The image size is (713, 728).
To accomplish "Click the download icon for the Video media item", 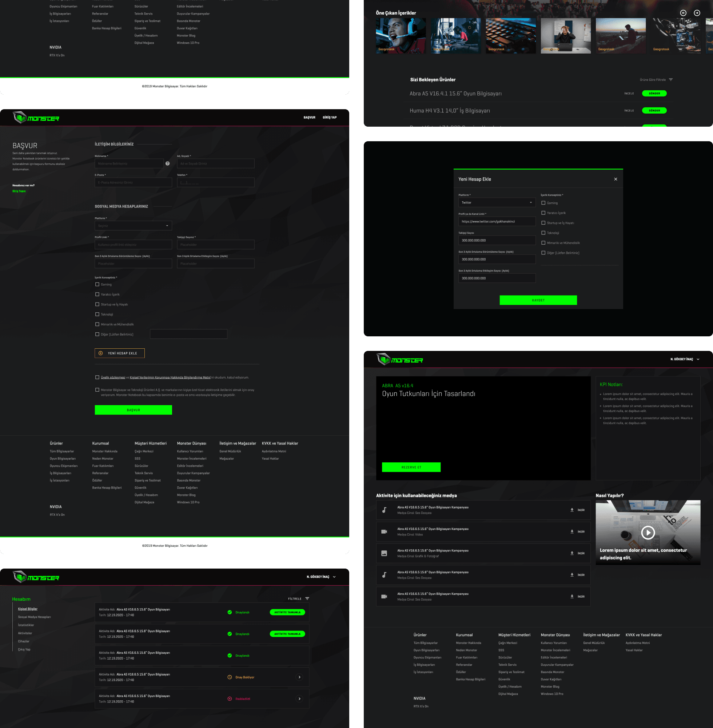I will pos(572,531).
